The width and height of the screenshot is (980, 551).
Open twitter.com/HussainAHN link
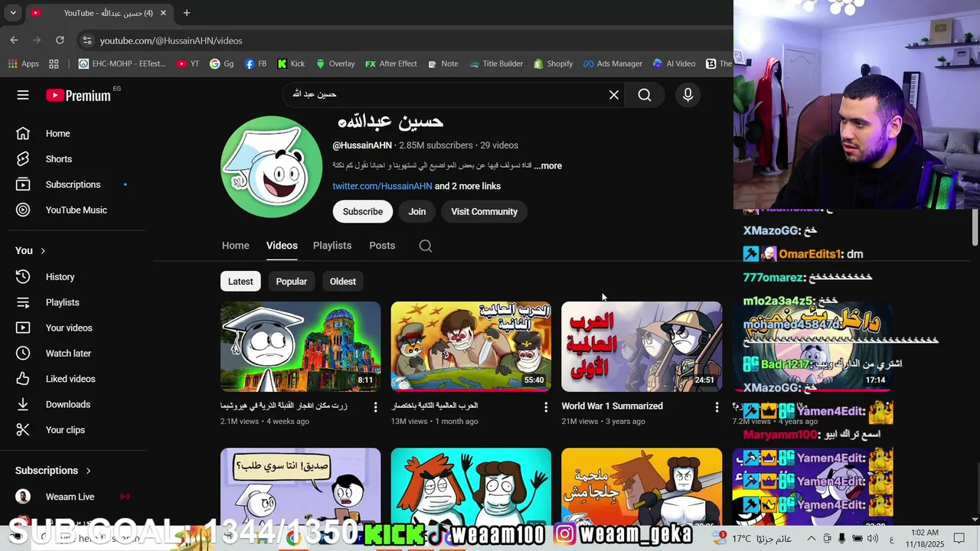(382, 186)
